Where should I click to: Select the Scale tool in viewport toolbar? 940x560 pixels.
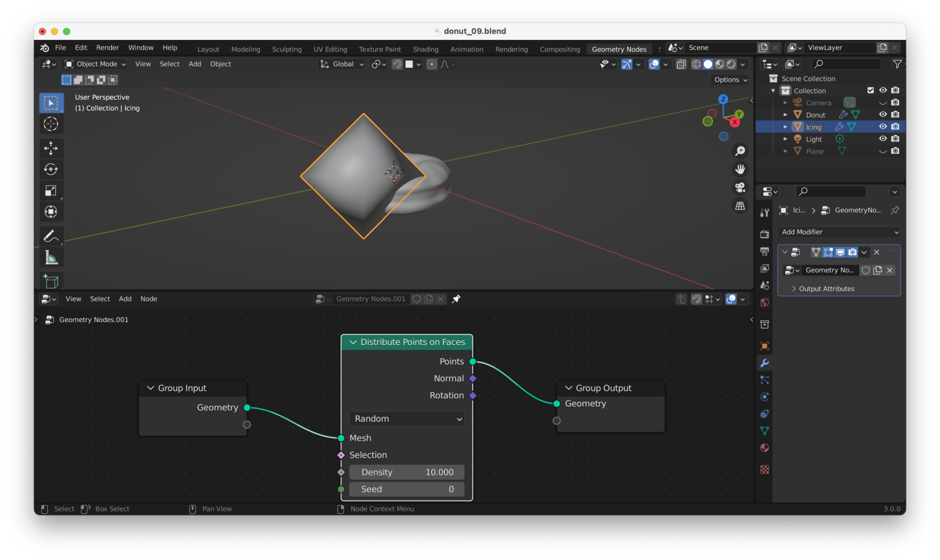pyautogui.click(x=51, y=191)
